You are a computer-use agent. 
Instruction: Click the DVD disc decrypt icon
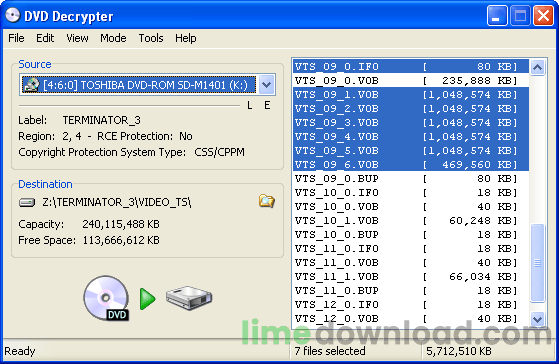(x=106, y=298)
